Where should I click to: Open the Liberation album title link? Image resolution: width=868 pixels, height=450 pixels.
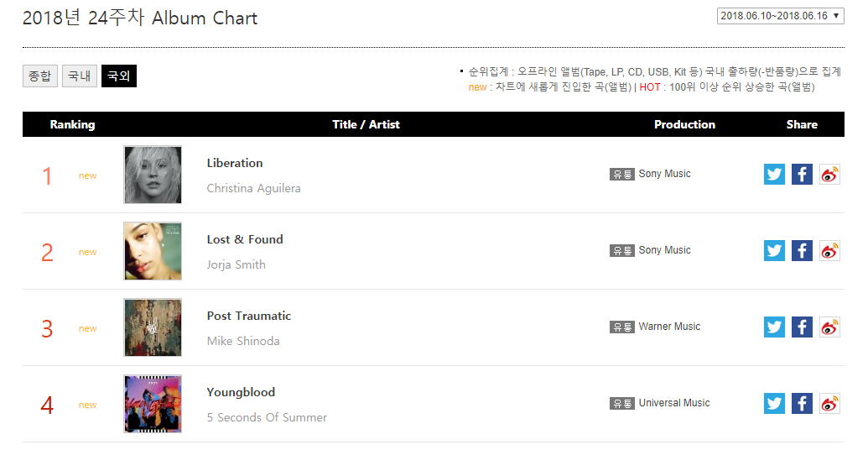235,163
